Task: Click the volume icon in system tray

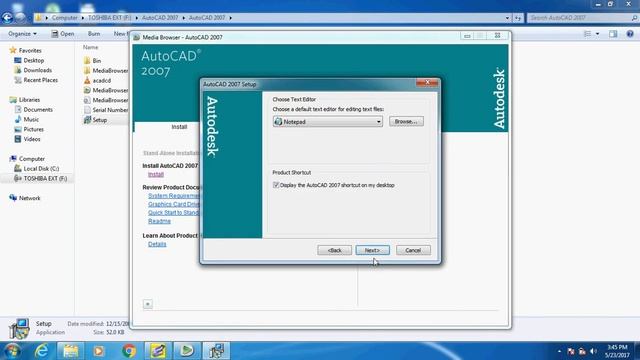Action: click(x=593, y=351)
